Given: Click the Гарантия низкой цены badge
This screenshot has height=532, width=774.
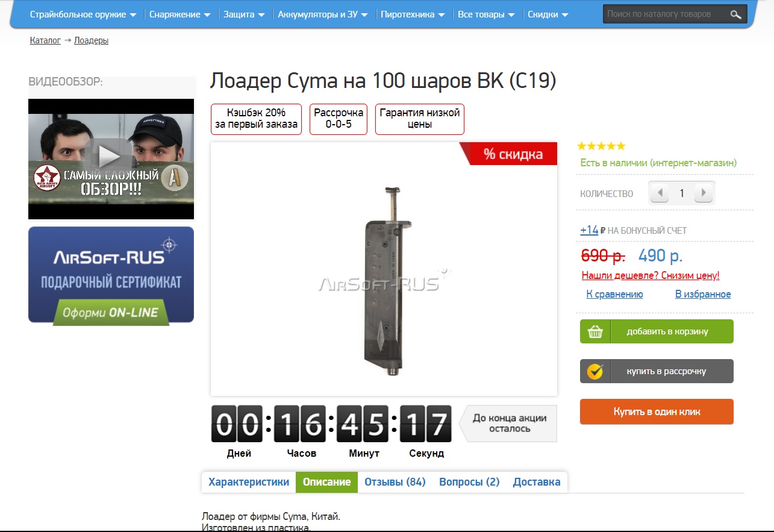Looking at the screenshot, I should pyautogui.click(x=420, y=119).
